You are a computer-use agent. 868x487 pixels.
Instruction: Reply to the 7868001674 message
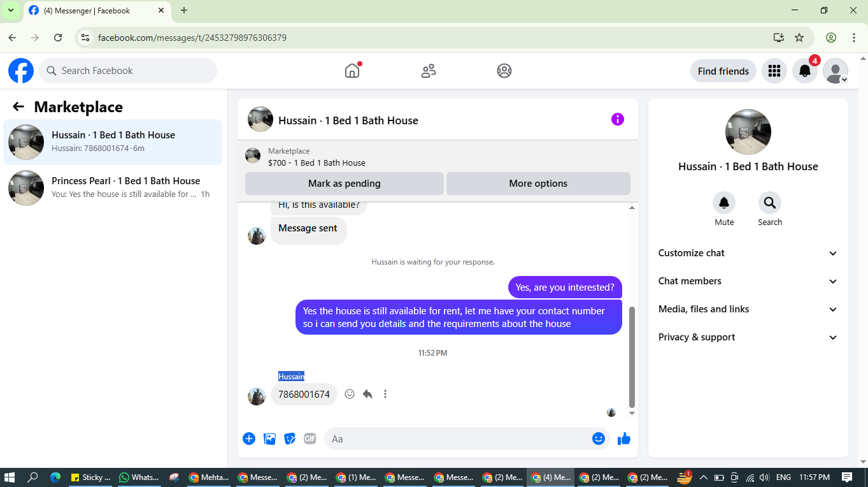coord(367,394)
